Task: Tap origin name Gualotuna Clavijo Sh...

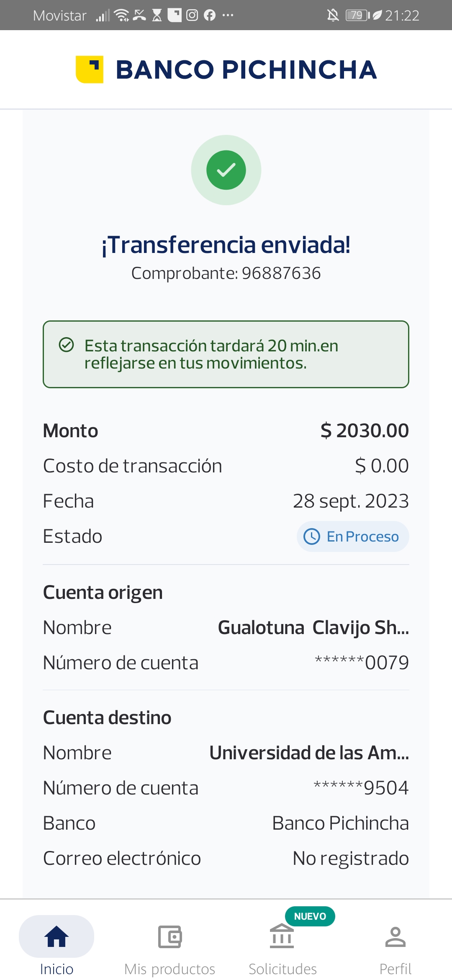Action: point(313,628)
